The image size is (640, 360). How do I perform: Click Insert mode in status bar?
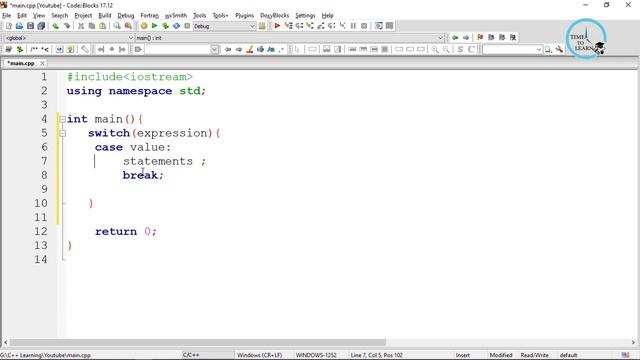(462, 355)
